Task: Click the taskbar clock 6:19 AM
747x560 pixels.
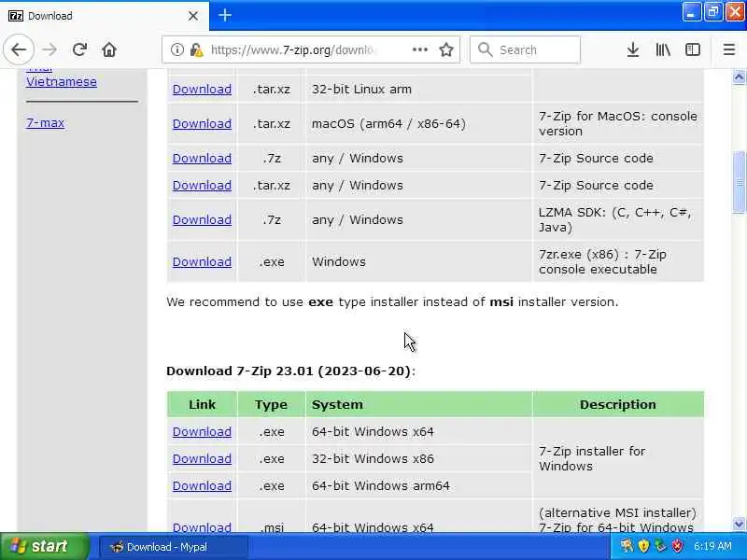Action: click(x=712, y=546)
